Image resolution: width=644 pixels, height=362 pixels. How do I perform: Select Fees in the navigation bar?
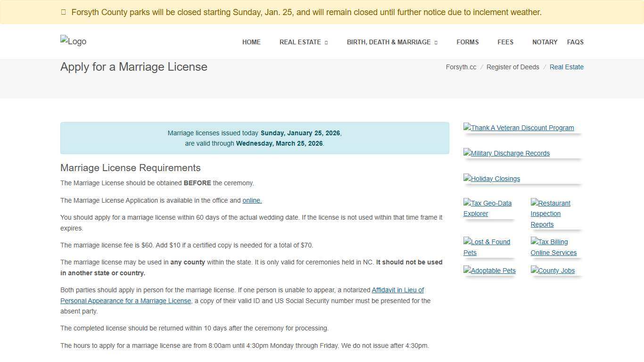505,42
